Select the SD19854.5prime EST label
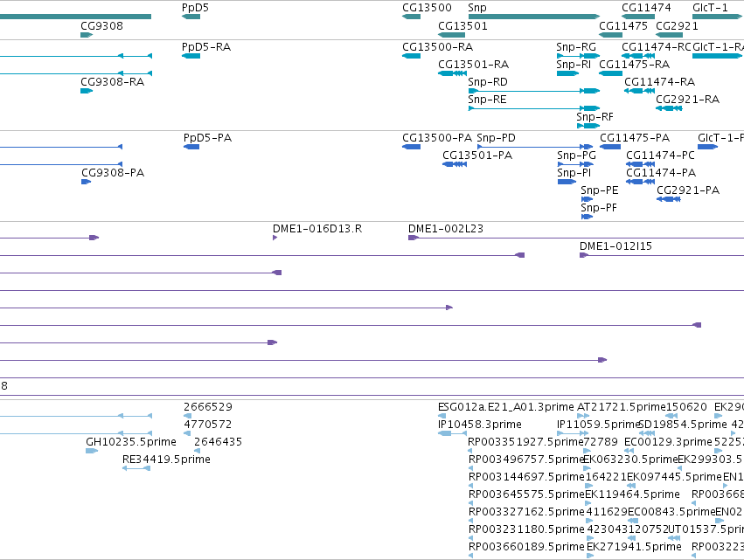 coord(683,425)
